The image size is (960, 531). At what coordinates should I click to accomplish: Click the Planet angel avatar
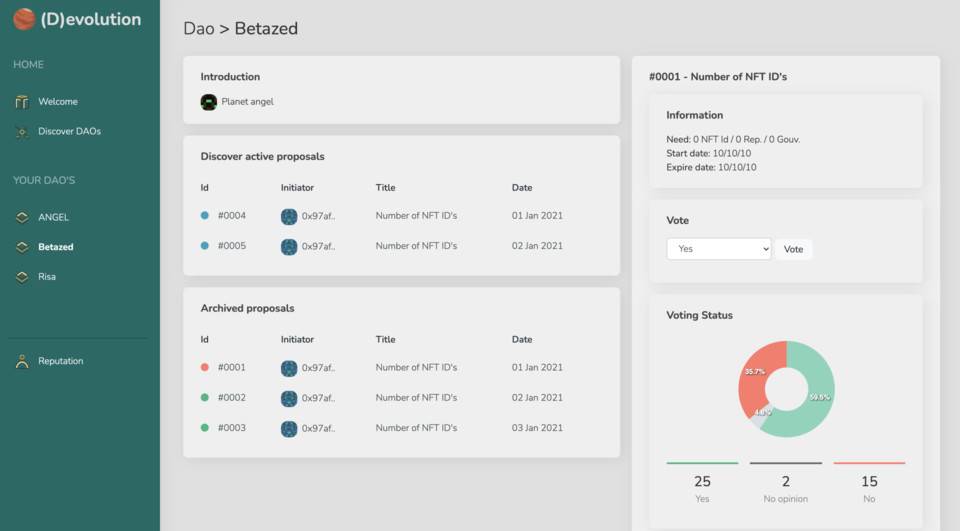point(209,102)
